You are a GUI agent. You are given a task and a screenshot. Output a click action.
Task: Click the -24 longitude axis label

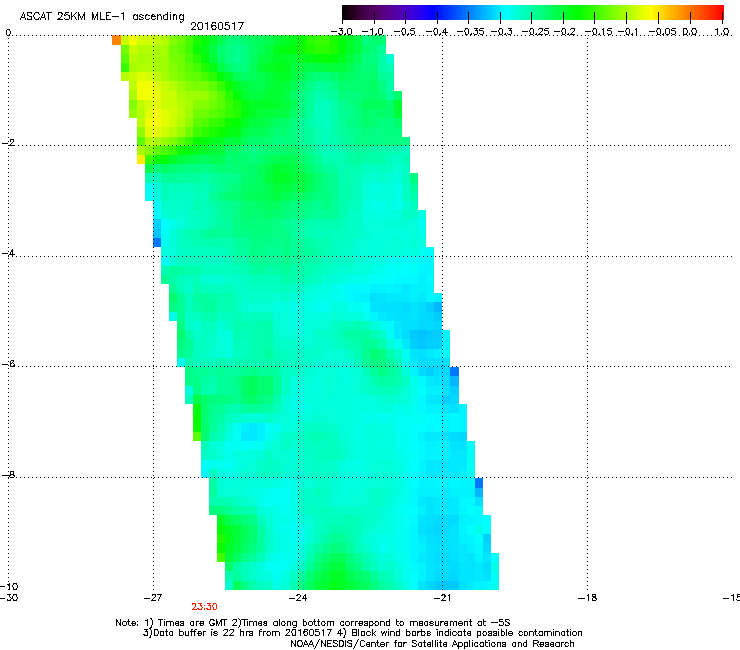tap(298, 598)
